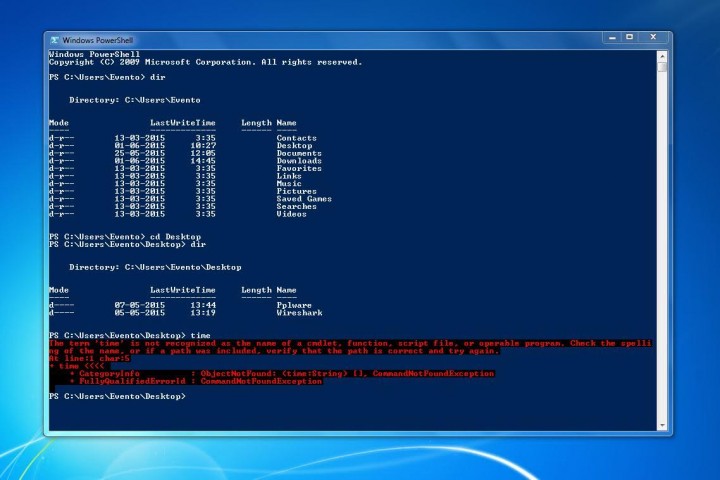Click the scrollbar down arrow
720x480 pixels.
click(662, 426)
